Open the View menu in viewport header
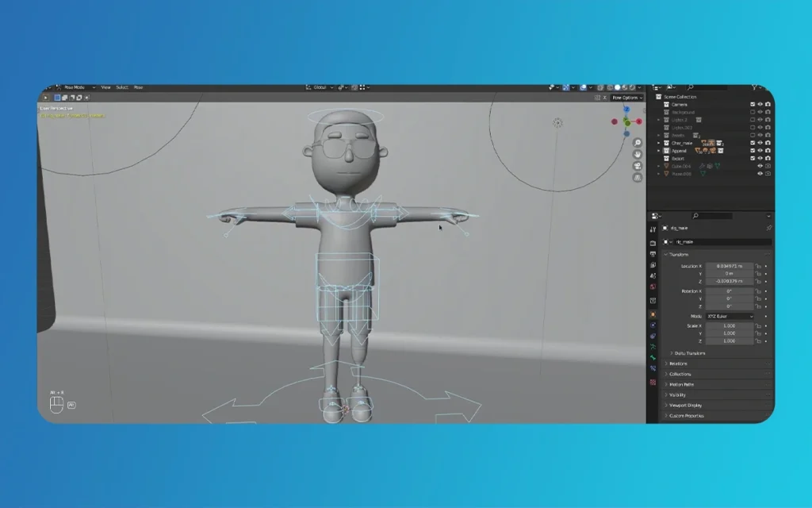The image size is (812, 508). coord(105,87)
